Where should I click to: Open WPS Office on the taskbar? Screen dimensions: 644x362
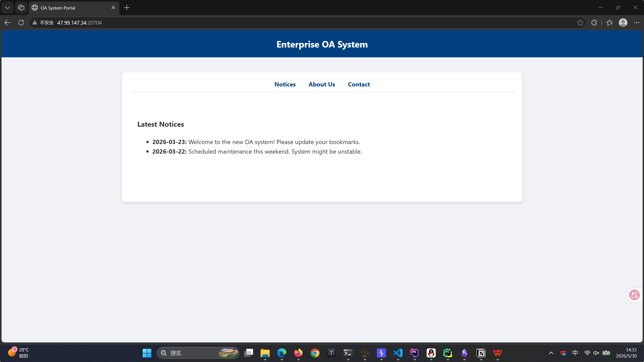tap(498, 353)
